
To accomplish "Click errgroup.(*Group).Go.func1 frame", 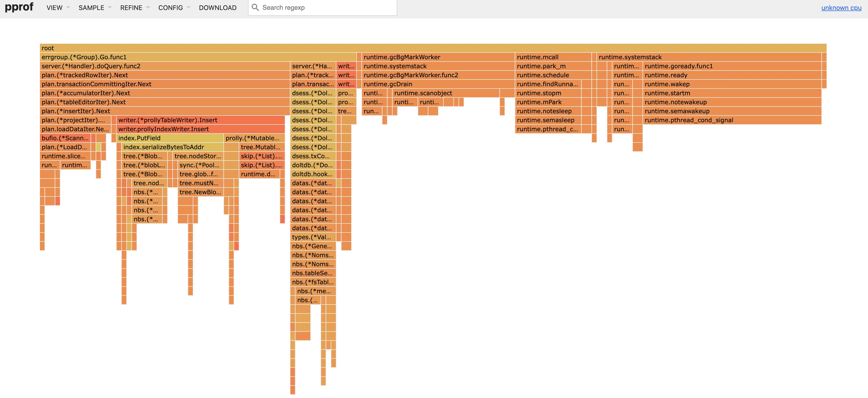I will 198,57.
